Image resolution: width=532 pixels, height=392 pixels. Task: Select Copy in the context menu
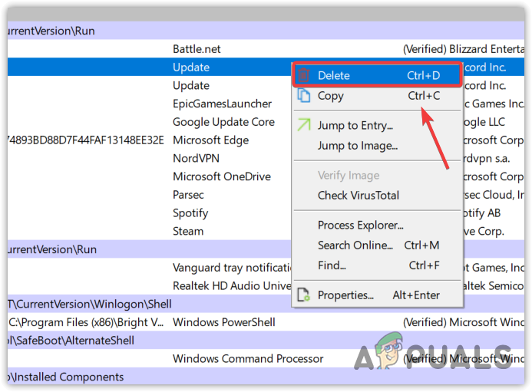pyautogui.click(x=377, y=96)
